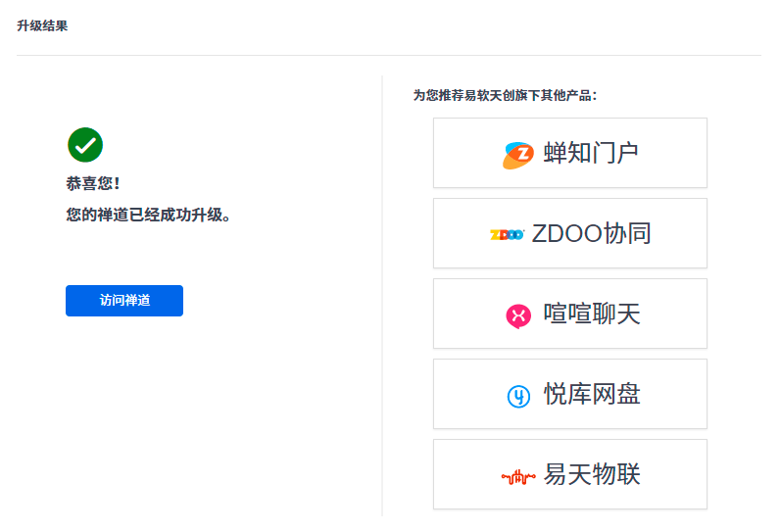The height and width of the screenshot is (532, 780).
Task: Click the 恭喜您! congratulation text
Action: coord(93,183)
